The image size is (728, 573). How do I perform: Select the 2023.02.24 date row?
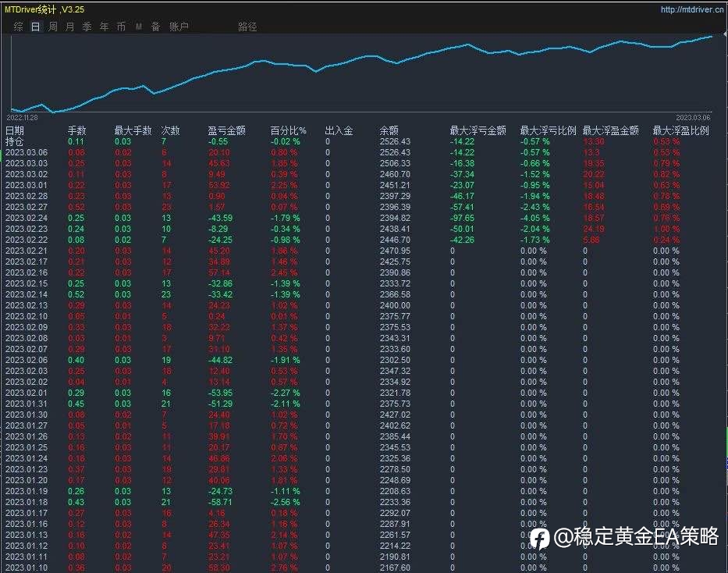click(x=27, y=218)
